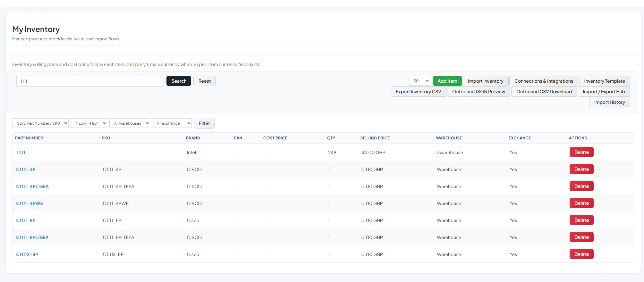Delete the C1111-4P row

pos(581,169)
